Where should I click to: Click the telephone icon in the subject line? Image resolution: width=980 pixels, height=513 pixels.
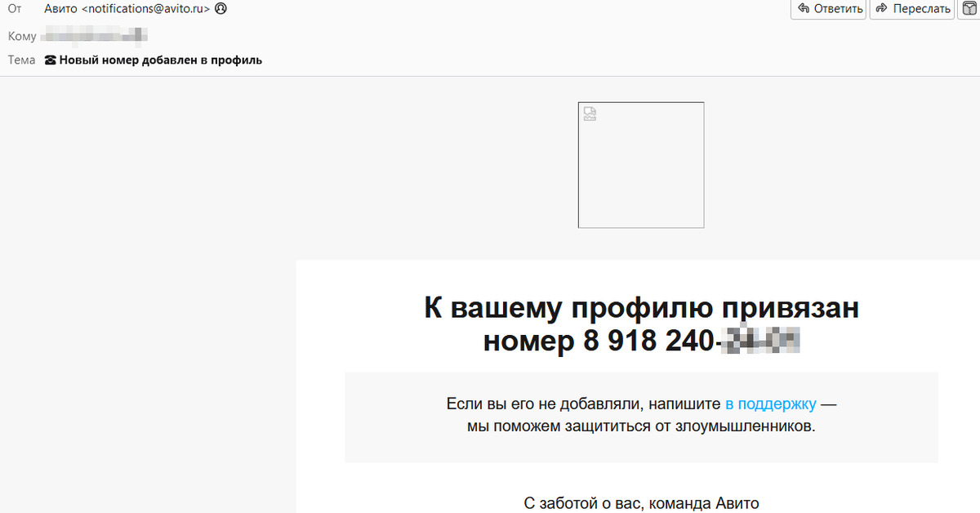pos(51,60)
